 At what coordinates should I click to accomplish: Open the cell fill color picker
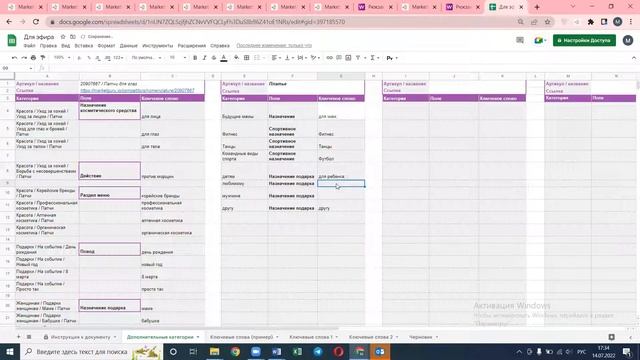(236, 58)
